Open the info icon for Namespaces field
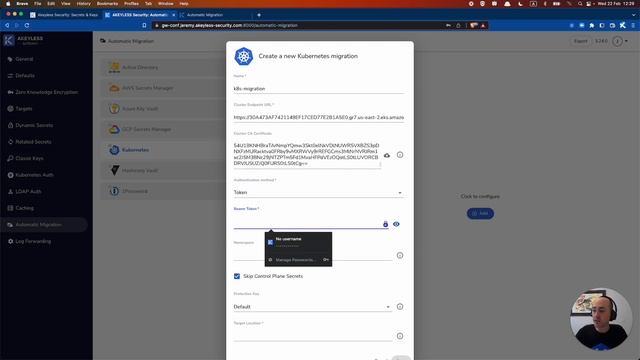Image resolution: width=640 pixels, height=360 pixels. (400, 256)
